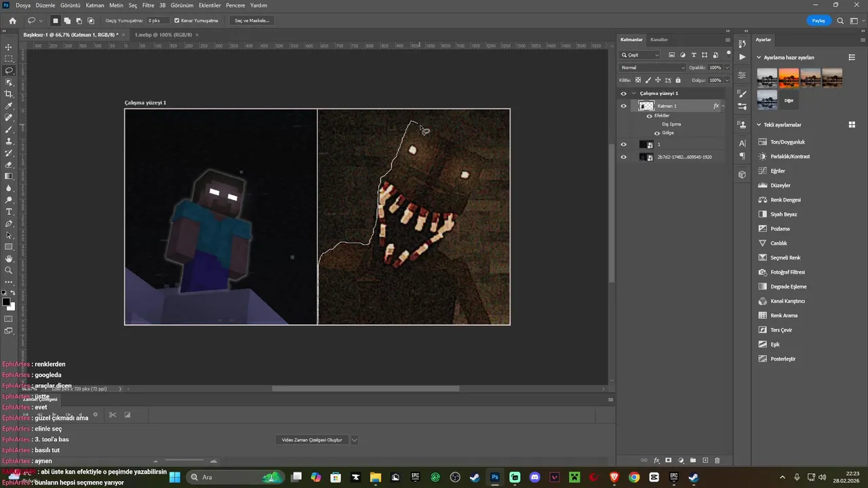
Task: Select the Zoom tool
Action: coord(9,270)
